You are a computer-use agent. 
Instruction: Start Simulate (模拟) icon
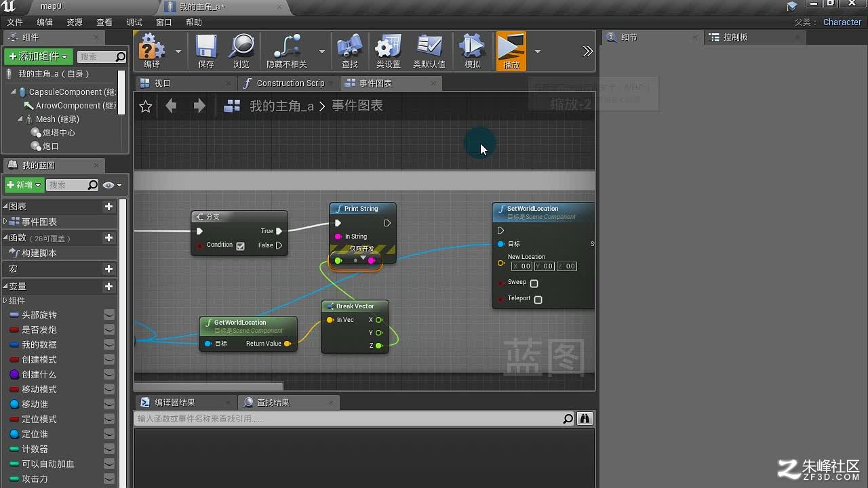[x=472, y=47]
